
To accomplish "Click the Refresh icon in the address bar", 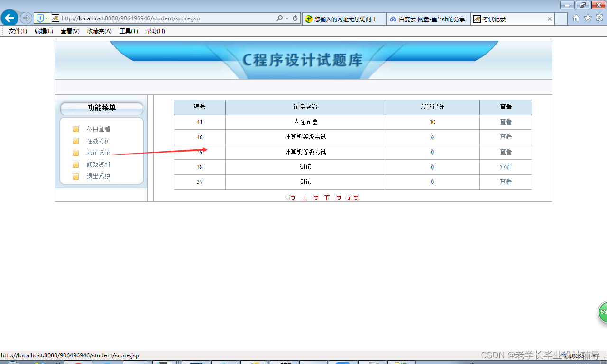I will pos(295,18).
